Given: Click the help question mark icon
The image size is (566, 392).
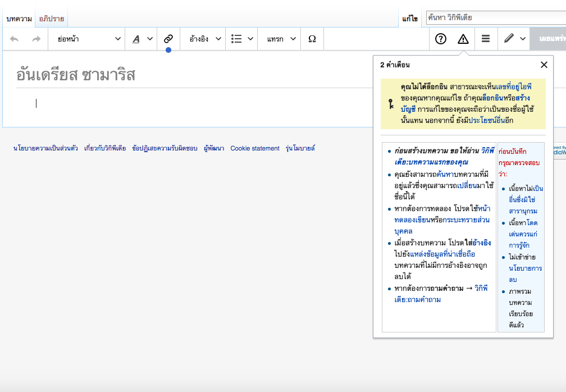Looking at the screenshot, I should click(441, 39).
